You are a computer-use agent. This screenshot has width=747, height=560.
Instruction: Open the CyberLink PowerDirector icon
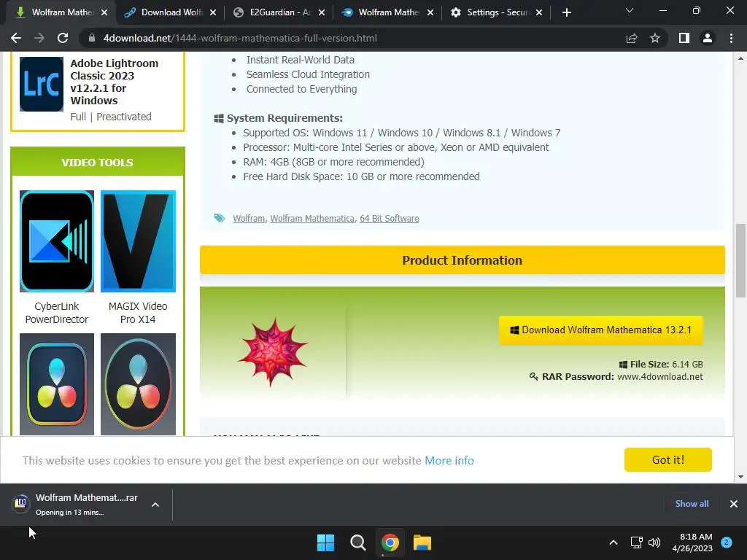pos(57,241)
